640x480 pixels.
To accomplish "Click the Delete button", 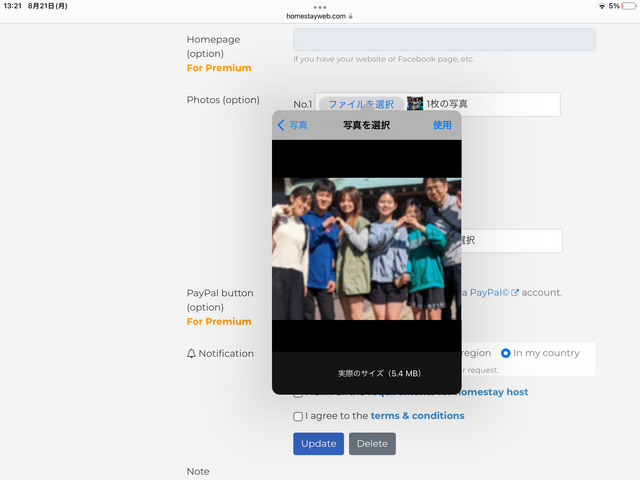I will point(372,444).
